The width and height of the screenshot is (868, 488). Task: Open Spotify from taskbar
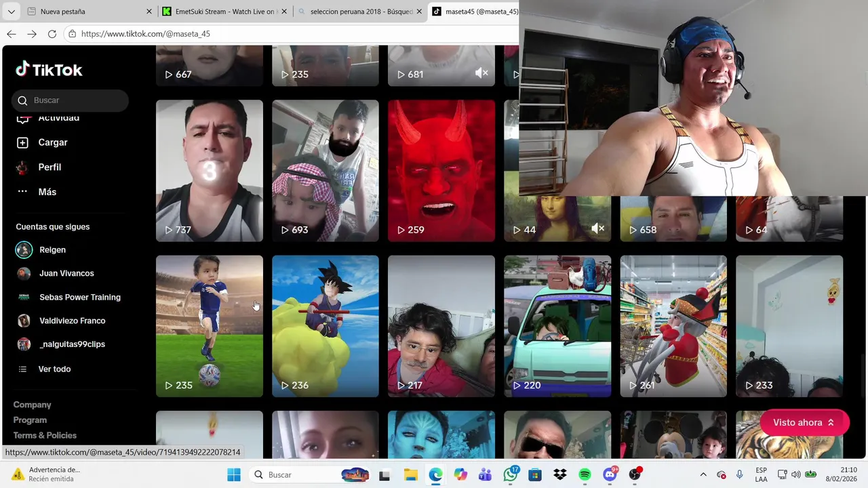[585, 474]
